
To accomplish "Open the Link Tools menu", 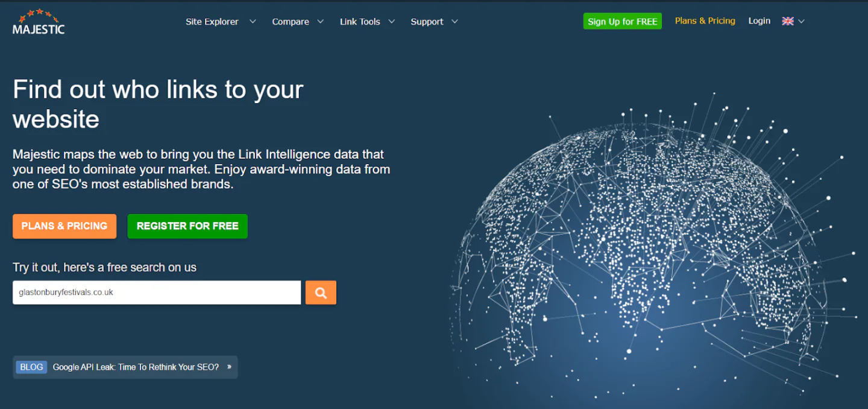I will pyautogui.click(x=360, y=22).
